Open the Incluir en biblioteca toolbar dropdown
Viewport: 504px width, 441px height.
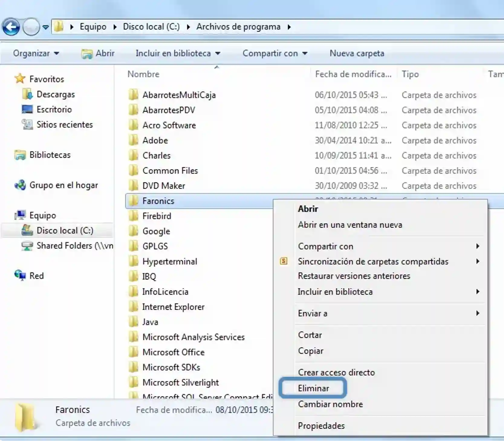click(178, 53)
